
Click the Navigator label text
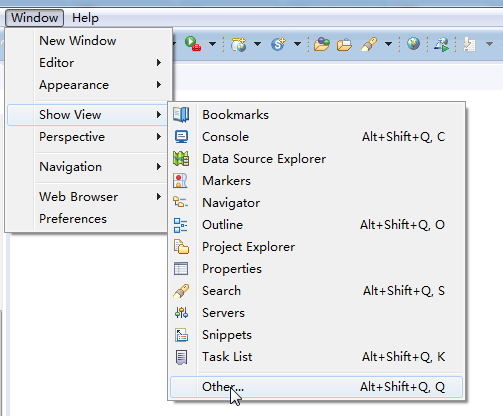pyautogui.click(x=231, y=203)
